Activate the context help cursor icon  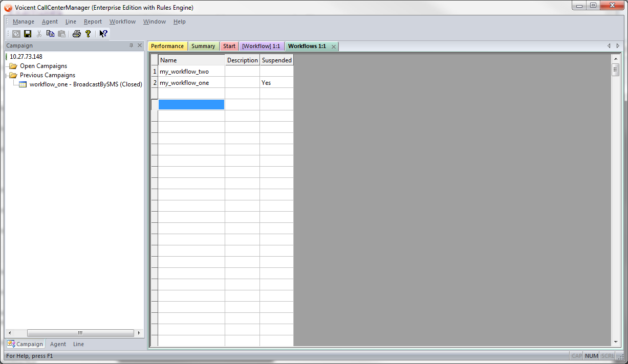pyautogui.click(x=103, y=34)
